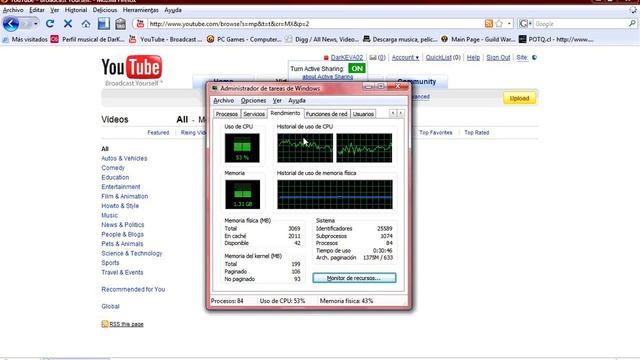Click the Sign Out link
Image resolution: width=640 pixels, height=360 pixels.
tap(498, 58)
